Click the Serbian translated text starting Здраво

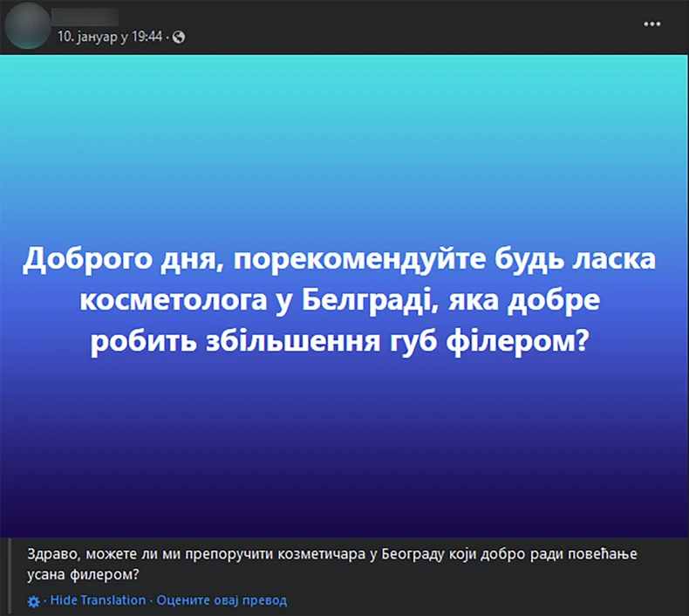click(331, 564)
